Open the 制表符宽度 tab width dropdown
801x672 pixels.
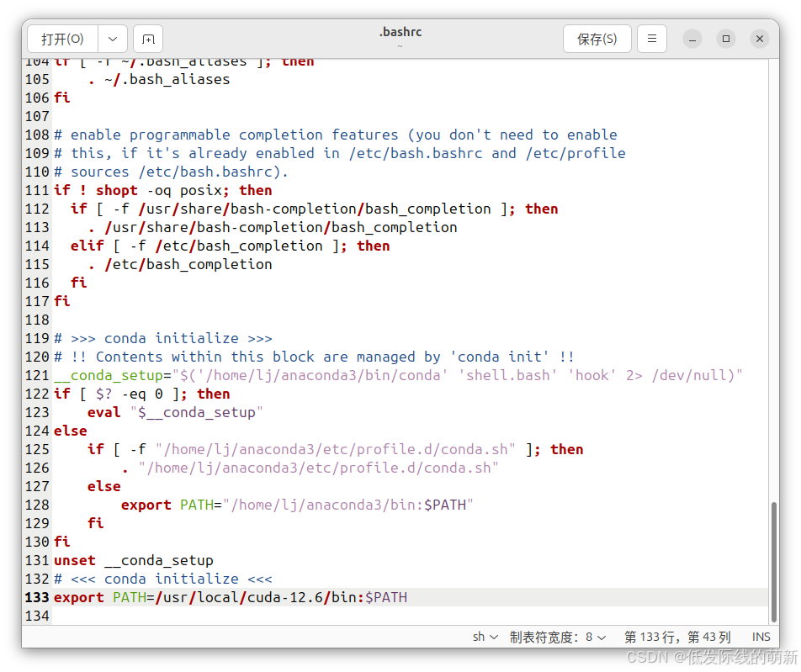(x=558, y=637)
